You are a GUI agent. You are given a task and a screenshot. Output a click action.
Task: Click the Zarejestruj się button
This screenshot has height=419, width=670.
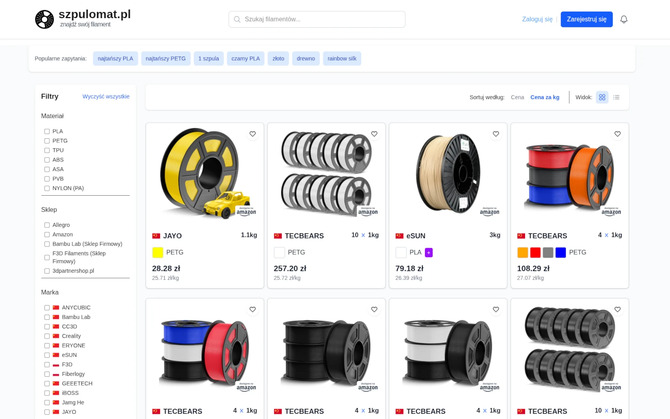point(586,19)
